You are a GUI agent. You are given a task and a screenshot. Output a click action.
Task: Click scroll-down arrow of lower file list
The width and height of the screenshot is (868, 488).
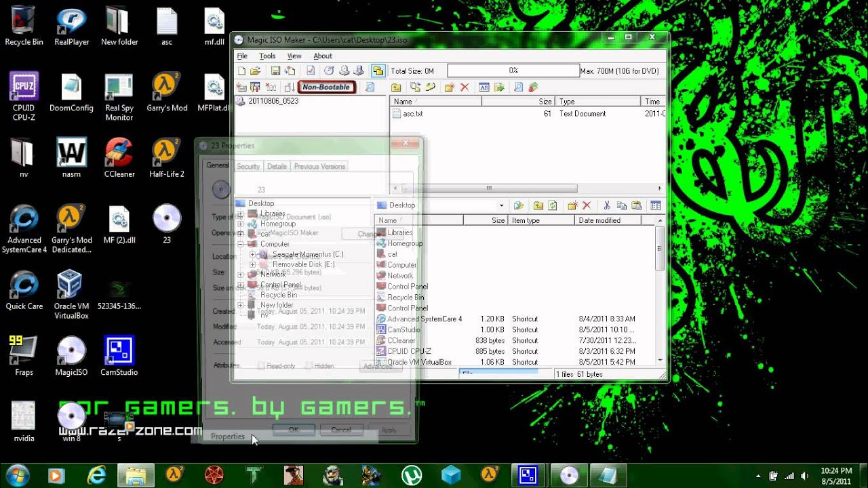point(660,360)
